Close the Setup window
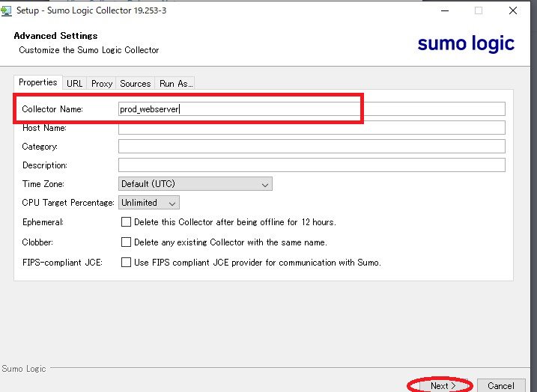 pos(513,10)
